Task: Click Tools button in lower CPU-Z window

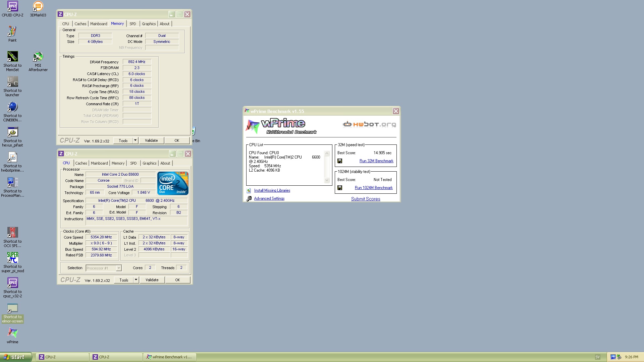Action: coord(124,280)
